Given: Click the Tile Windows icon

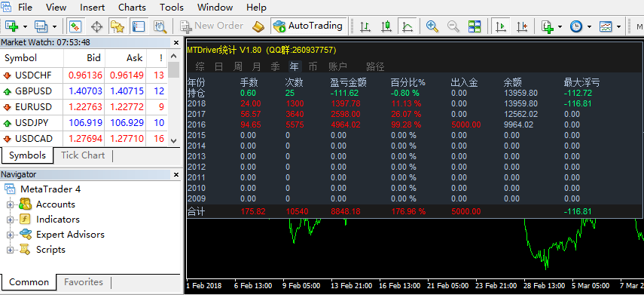Looking at the screenshot, I should [x=475, y=26].
